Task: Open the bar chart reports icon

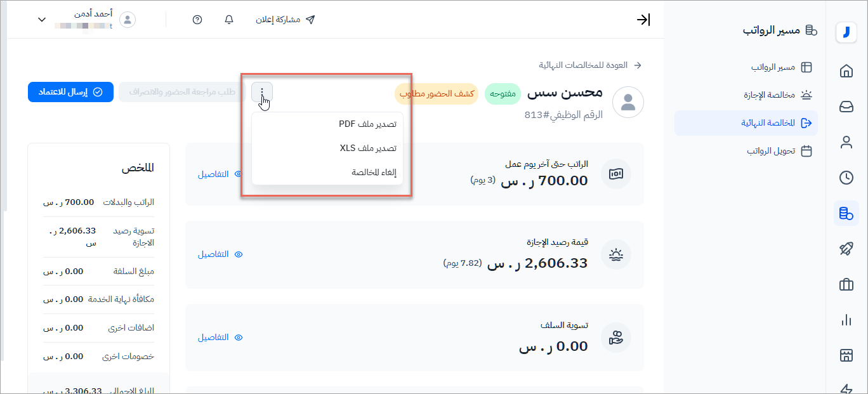Action: (846, 320)
